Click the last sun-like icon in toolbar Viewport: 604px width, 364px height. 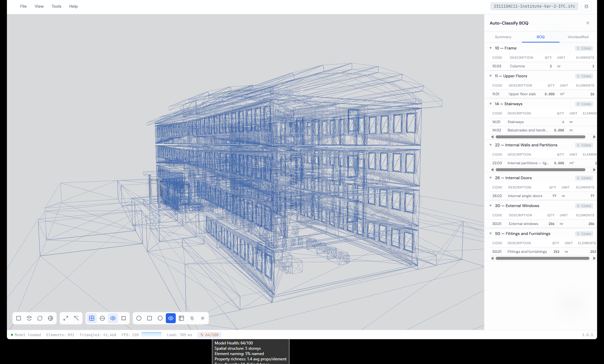[203, 318]
